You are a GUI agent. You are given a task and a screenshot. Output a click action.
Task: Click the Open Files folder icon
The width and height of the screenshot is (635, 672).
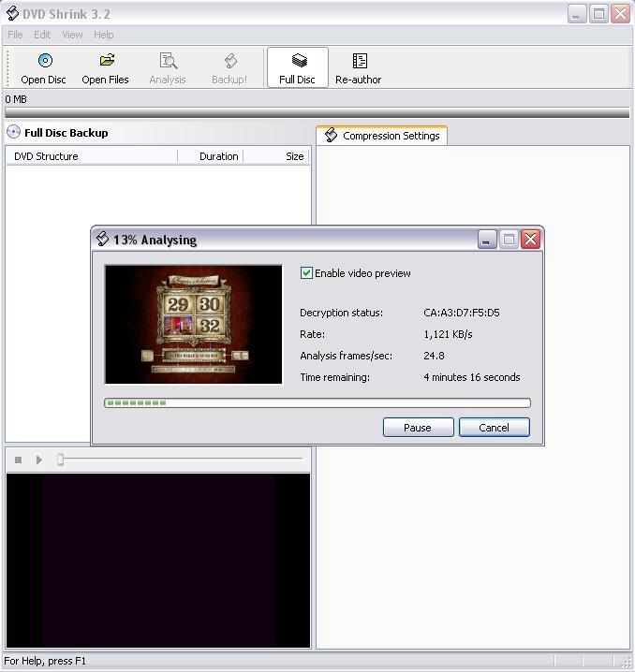(107, 60)
